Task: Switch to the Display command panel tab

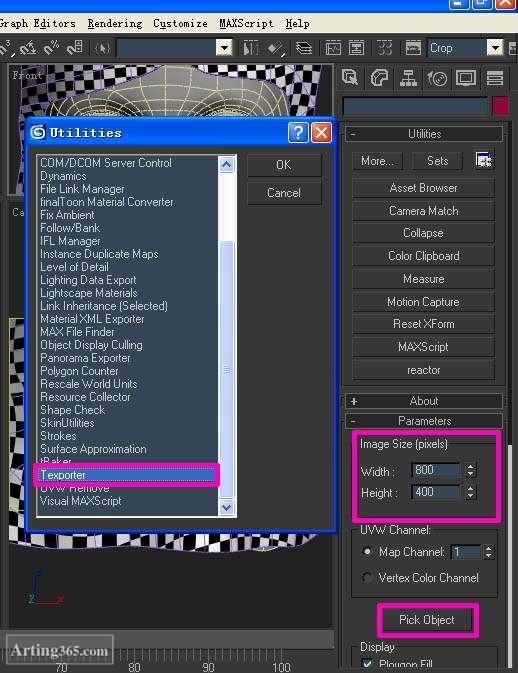Action: pos(466,78)
